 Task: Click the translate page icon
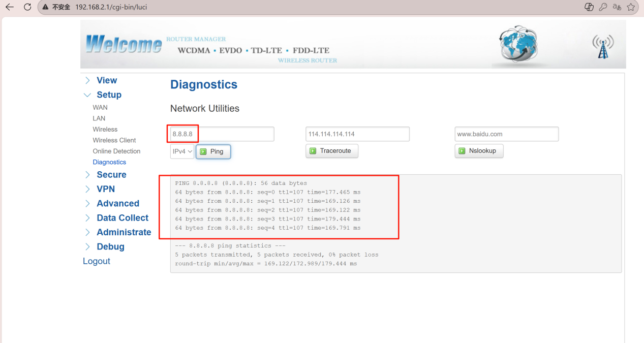[617, 7]
